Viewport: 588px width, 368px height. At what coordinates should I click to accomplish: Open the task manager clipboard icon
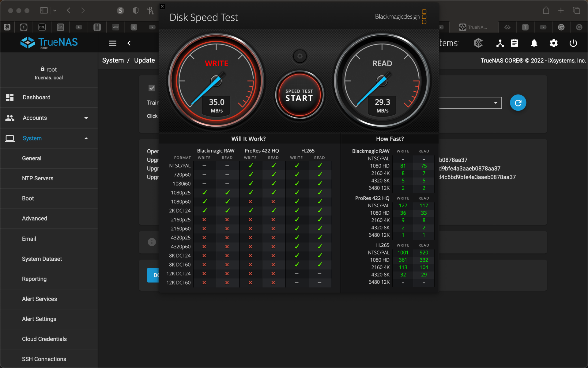514,43
